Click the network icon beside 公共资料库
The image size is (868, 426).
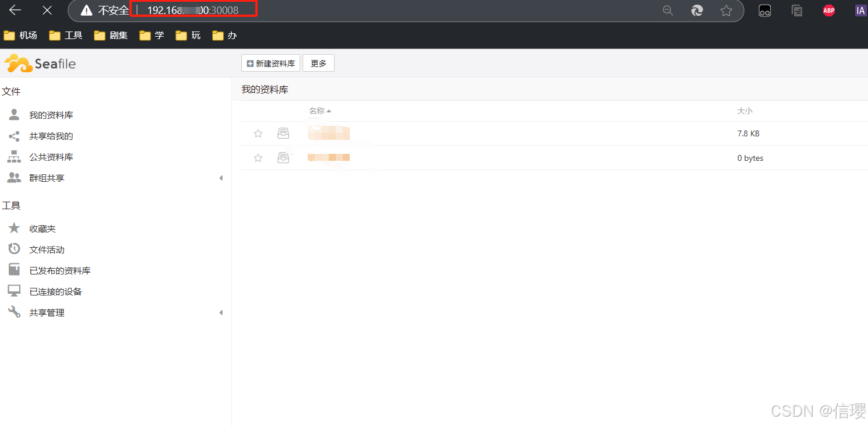tap(13, 156)
